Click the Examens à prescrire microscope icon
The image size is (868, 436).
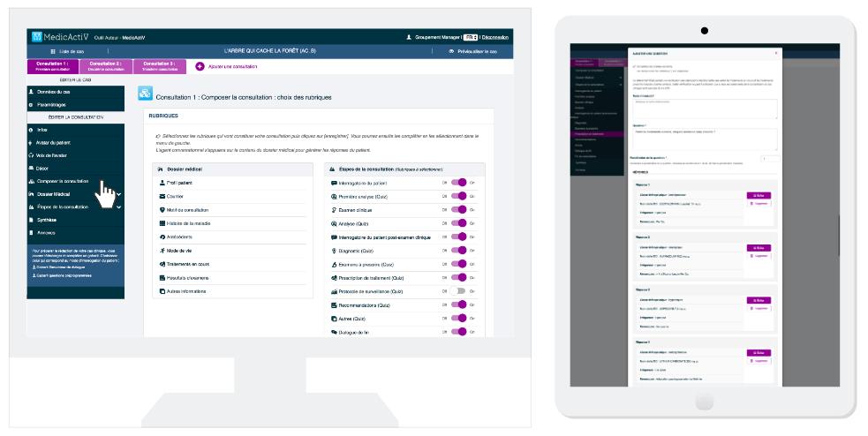coord(334,265)
